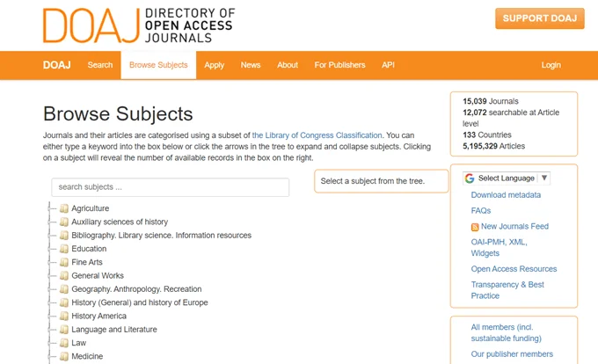The image size is (598, 364).
Task: Click the Agriculture folder icon
Action: 64,209
